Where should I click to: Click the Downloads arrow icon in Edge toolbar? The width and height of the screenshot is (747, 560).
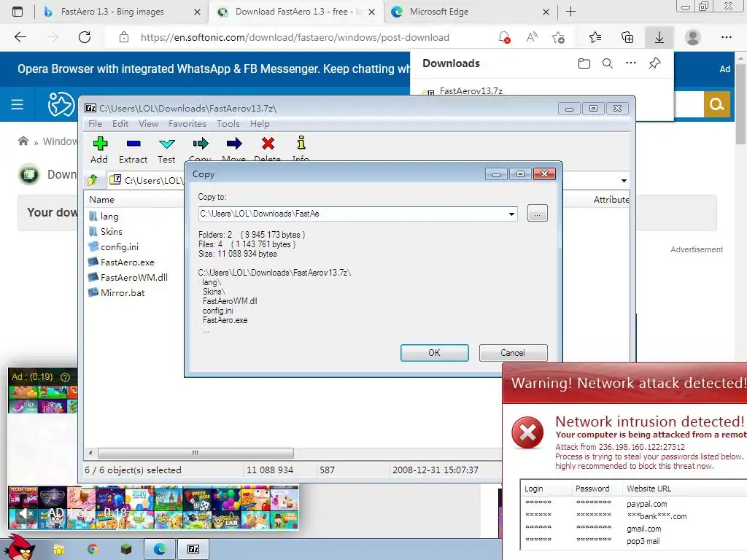(659, 37)
